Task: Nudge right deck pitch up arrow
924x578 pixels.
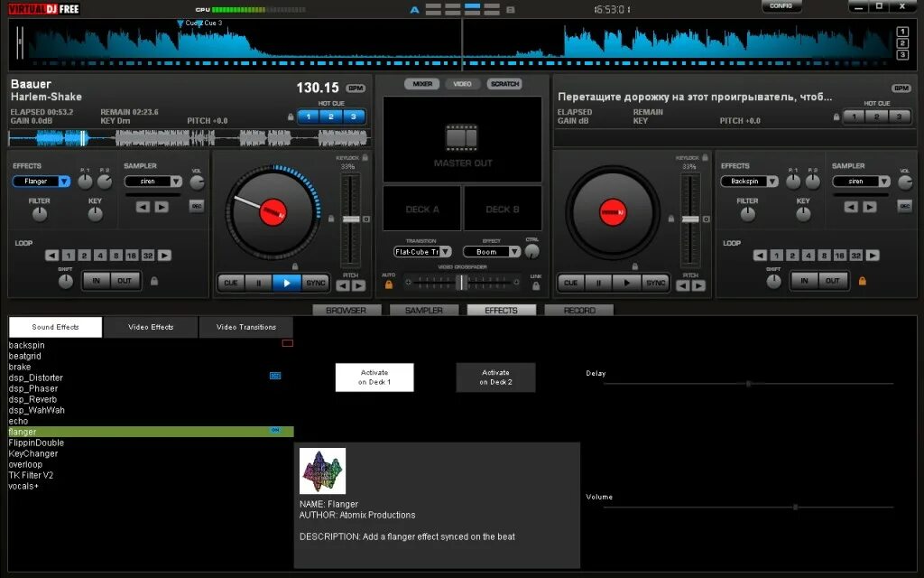Action: click(x=698, y=286)
